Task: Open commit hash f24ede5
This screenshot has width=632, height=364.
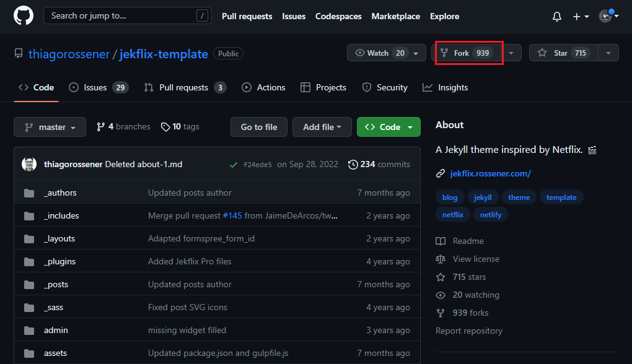Action: 258,165
